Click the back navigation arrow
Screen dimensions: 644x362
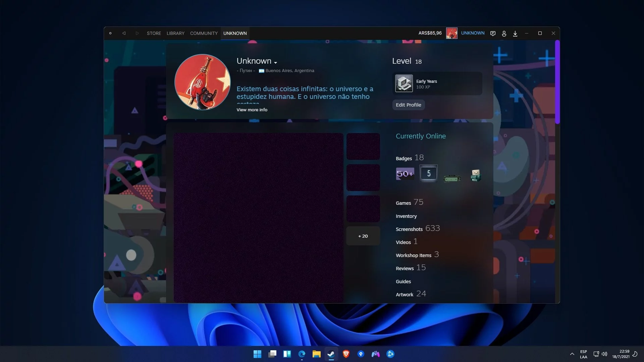(124, 33)
